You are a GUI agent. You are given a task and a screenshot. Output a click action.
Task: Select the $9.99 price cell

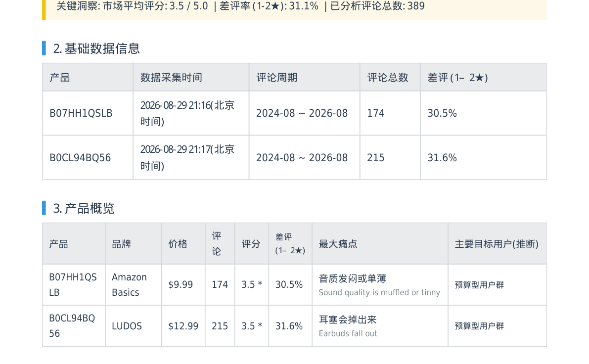(183, 285)
